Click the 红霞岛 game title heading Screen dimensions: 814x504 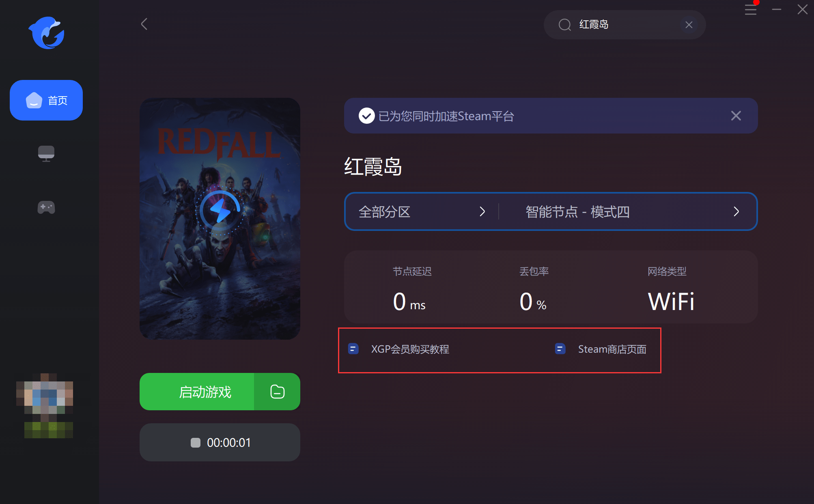tap(373, 167)
